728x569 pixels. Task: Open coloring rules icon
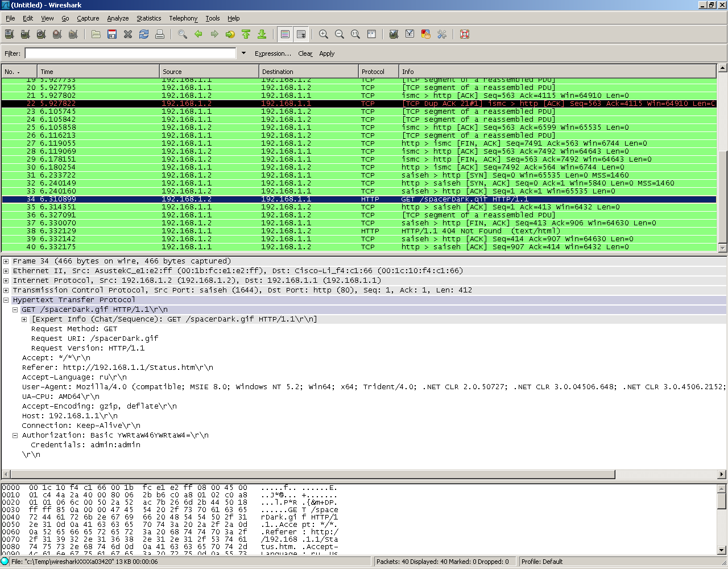tap(425, 34)
